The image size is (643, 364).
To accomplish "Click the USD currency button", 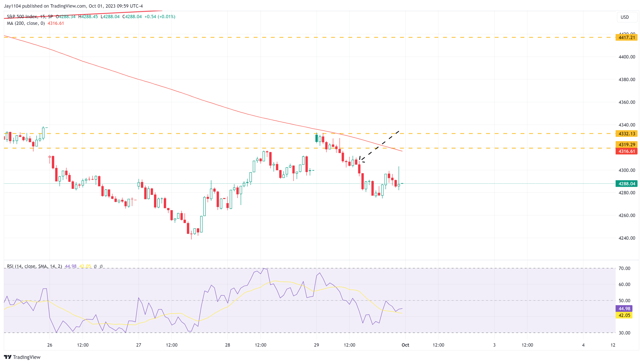I will [x=627, y=17].
